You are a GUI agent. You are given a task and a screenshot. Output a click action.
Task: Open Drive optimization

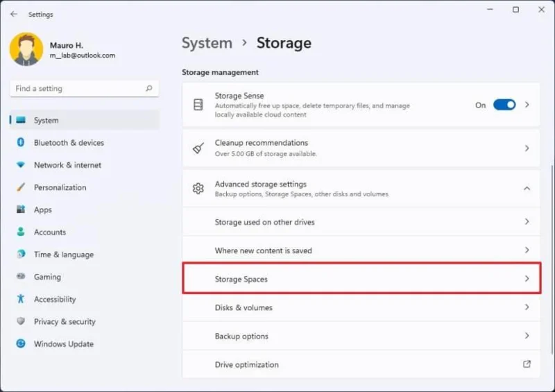(361, 364)
